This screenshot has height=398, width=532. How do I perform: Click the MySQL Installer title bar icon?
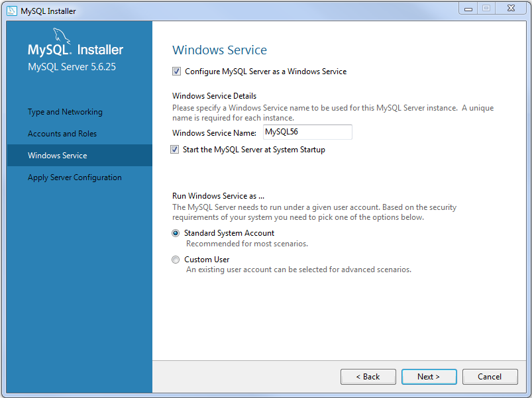(x=12, y=11)
